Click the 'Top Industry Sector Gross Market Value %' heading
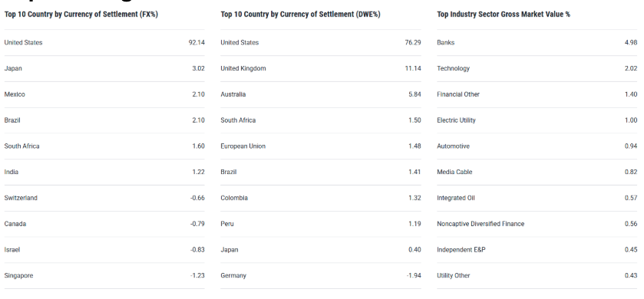 click(x=503, y=15)
